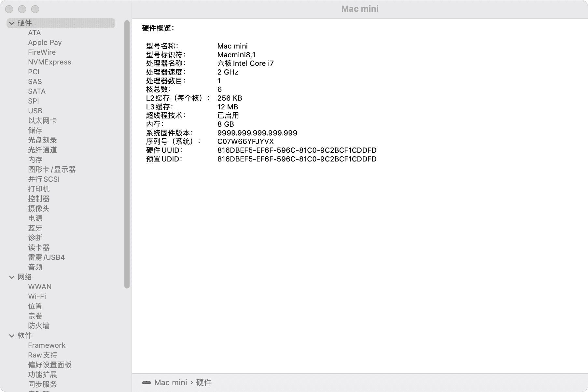Select SATA in the sidebar

tap(37, 91)
